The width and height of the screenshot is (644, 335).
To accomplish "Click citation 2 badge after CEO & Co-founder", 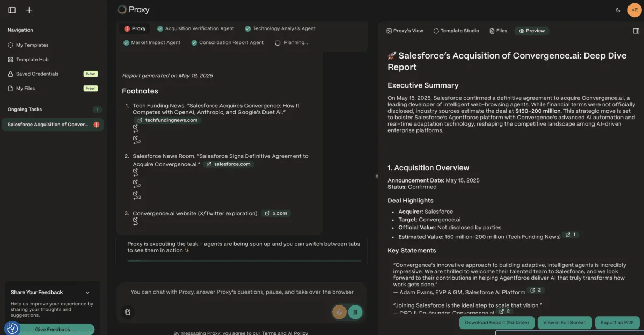I will coord(504,311).
